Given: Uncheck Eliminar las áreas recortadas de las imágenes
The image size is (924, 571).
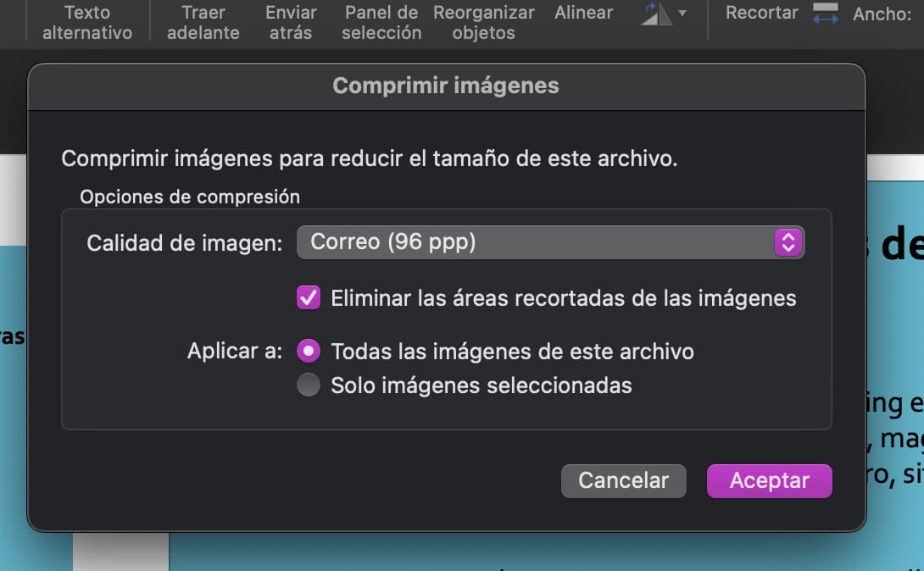Looking at the screenshot, I should point(310,298).
